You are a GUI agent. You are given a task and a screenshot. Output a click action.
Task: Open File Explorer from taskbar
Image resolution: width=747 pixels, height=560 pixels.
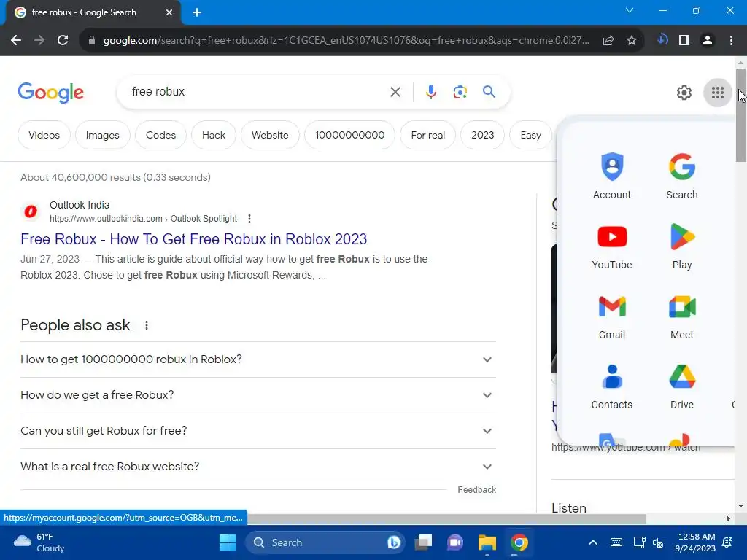pyautogui.click(x=487, y=542)
